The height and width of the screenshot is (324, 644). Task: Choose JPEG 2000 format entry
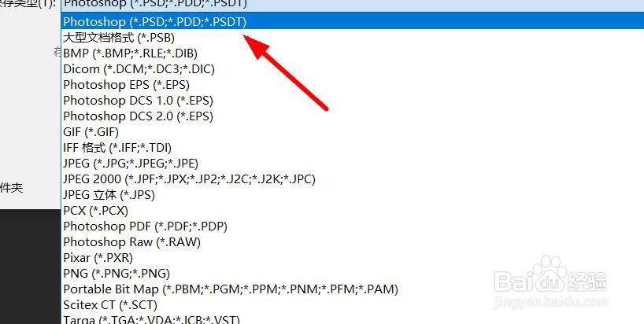pos(353,179)
